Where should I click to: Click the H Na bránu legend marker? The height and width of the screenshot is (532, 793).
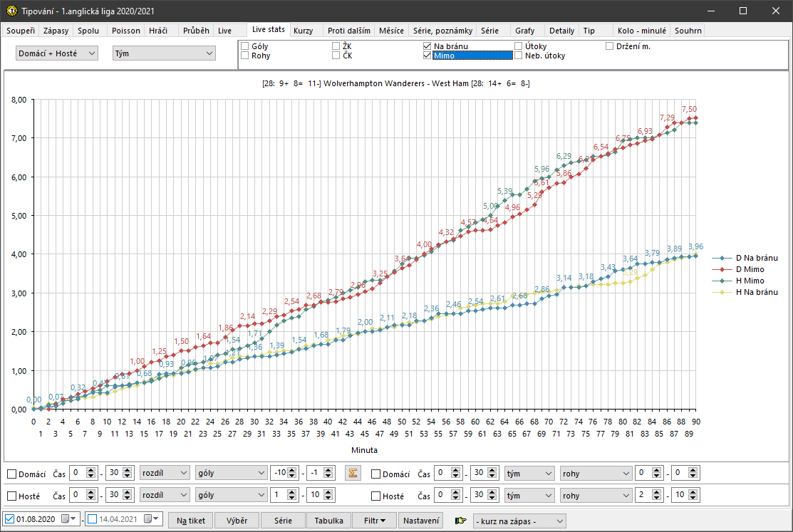click(722, 293)
